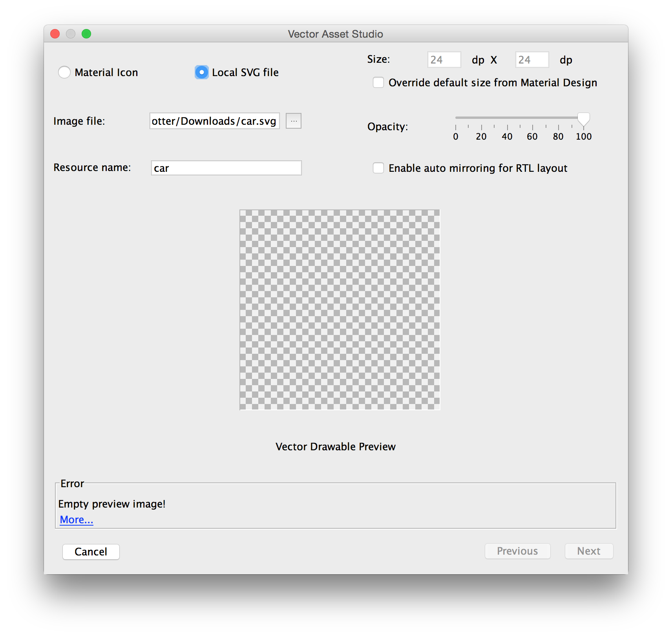This screenshot has width=672, height=637.
Task: Click the Cancel button
Action: pyautogui.click(x=91, y=552)
